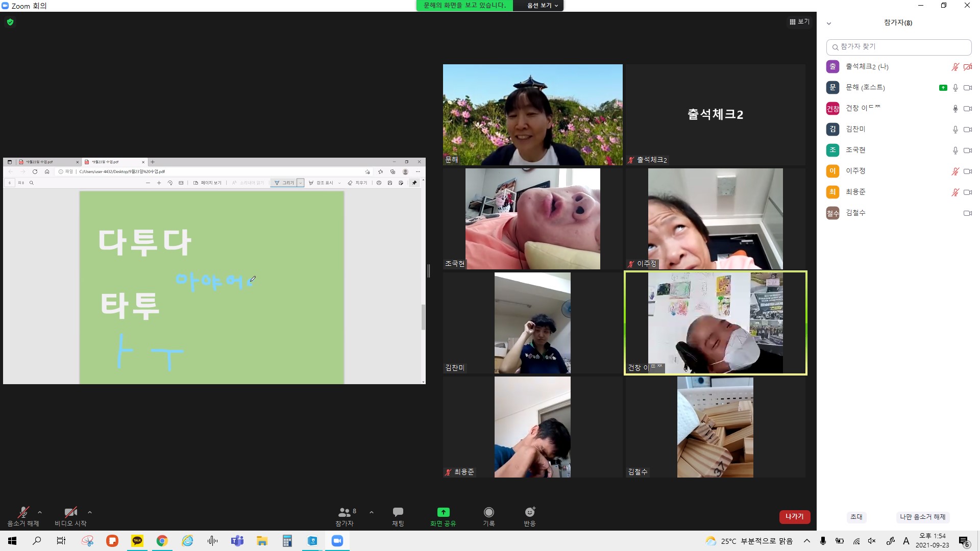The height and width of the screenshot is (551, 980).
Task: Expand audio options arrow beside 음소거 해제
Action: 40,512
